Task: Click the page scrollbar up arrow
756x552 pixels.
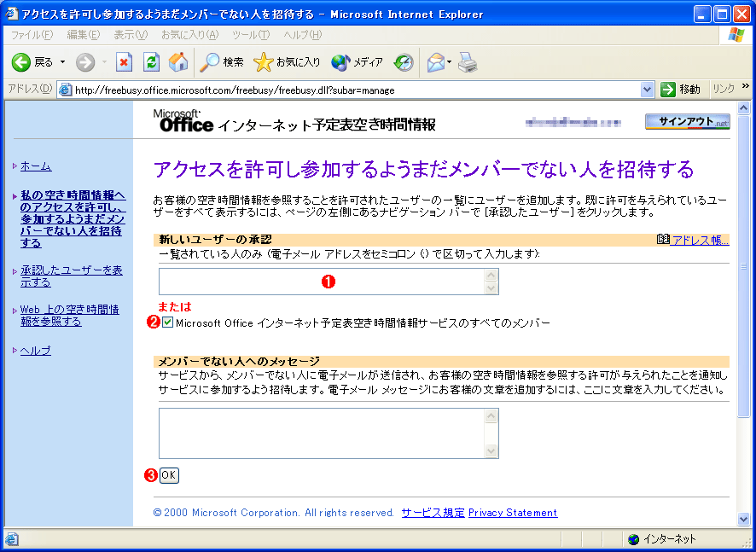Action: coord(744,107)
